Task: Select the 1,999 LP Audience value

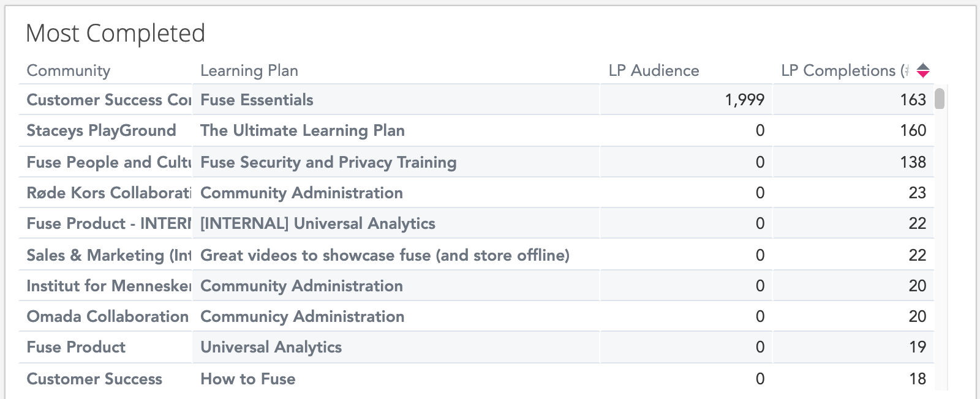Action: [x=744, y=100]
